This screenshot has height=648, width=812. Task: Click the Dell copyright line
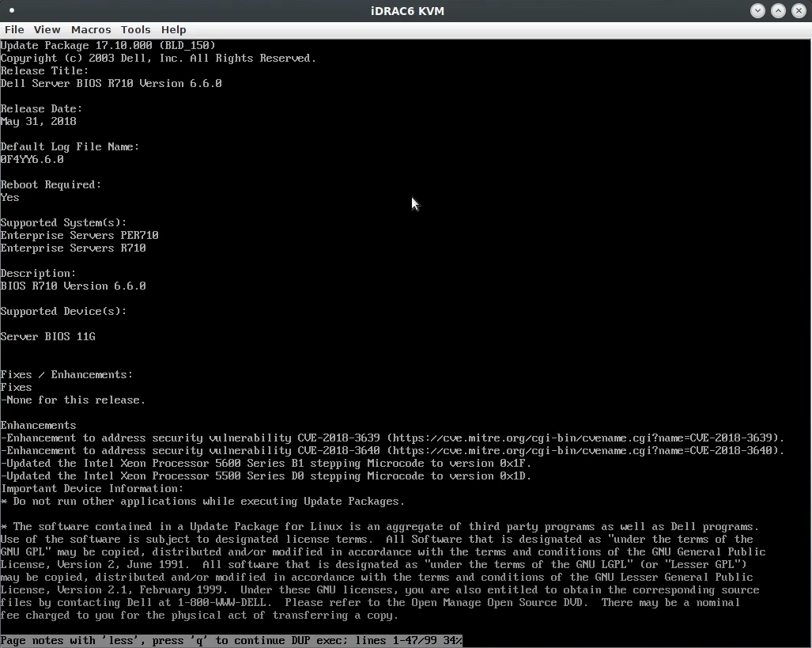tap(158, 58)
